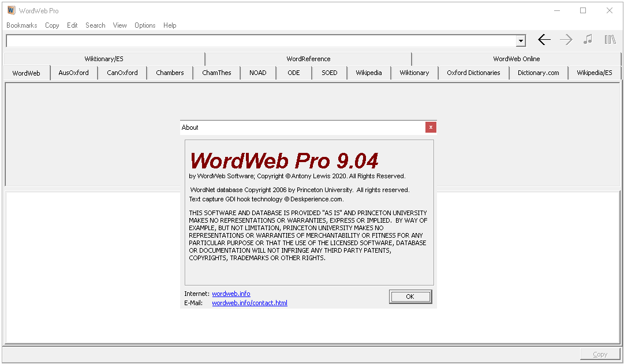Screen dimensions: 624x364
Task: Switch to the WordWeb Online tab
Action: click(517, 59)
